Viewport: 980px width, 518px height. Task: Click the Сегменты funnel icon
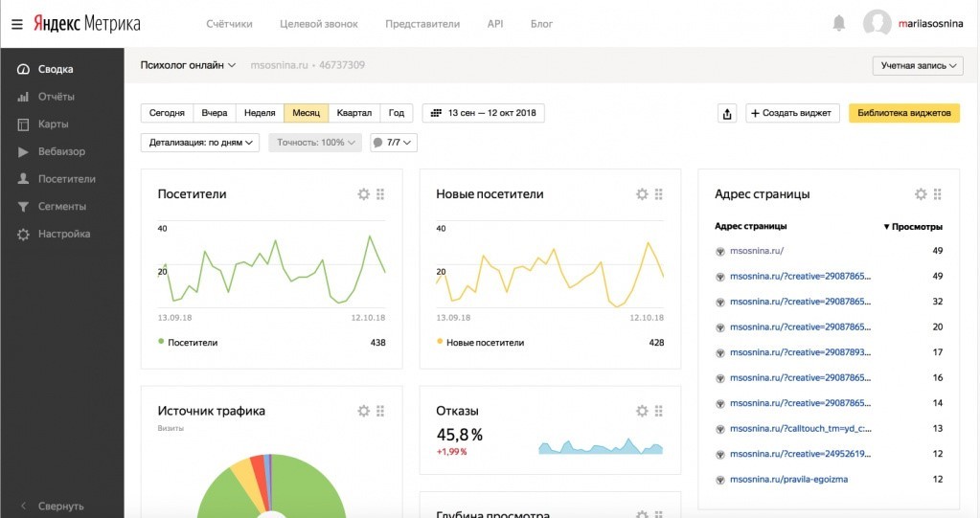coord(23,207)
